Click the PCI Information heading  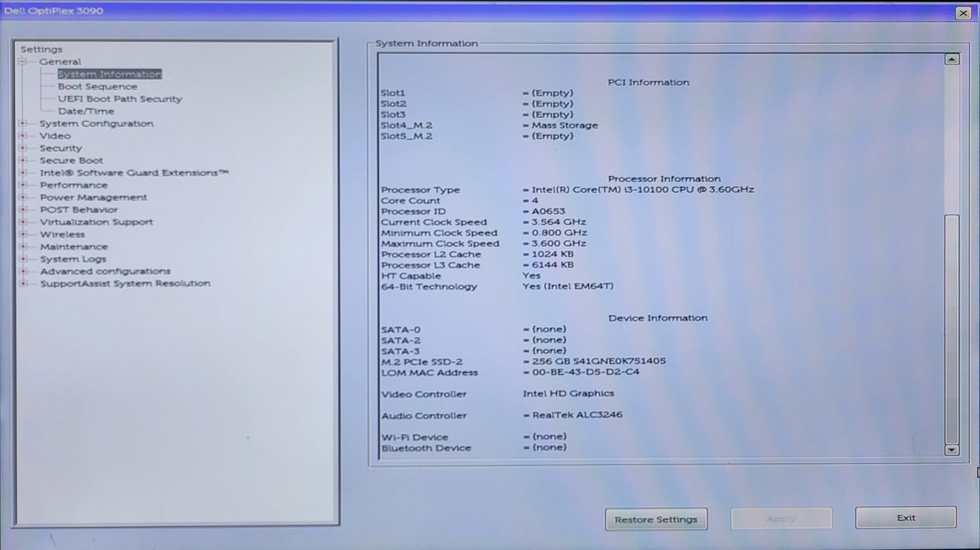click(649, 82)
